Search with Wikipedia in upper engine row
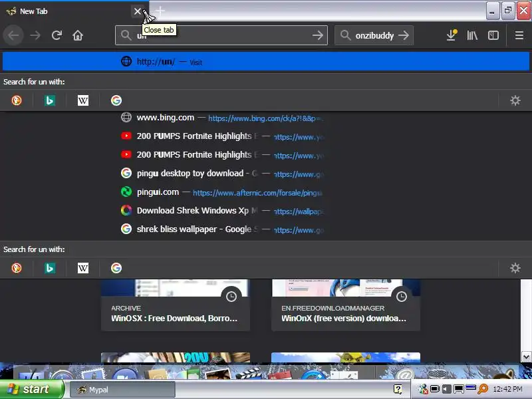This screenshot has height=399, width=532. 83,100
